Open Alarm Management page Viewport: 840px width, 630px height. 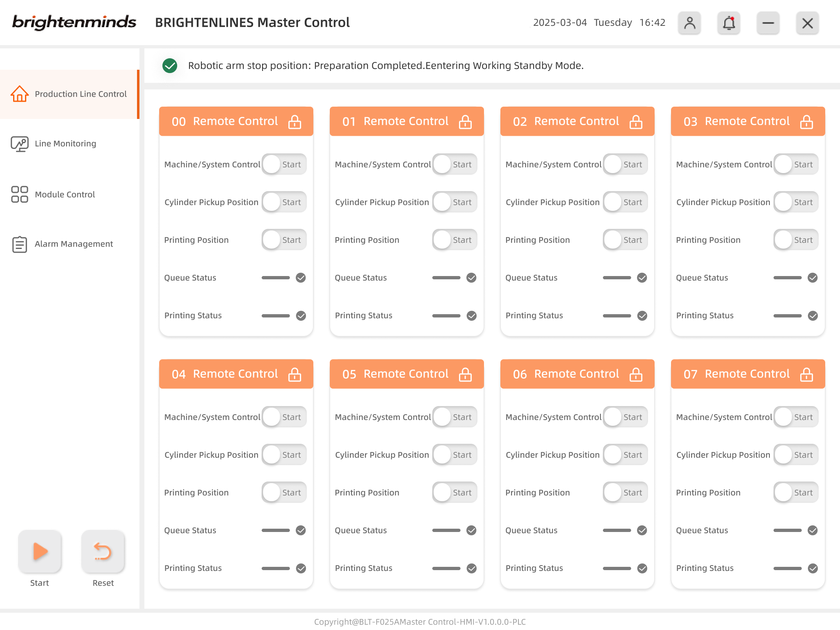pos(74,244)
